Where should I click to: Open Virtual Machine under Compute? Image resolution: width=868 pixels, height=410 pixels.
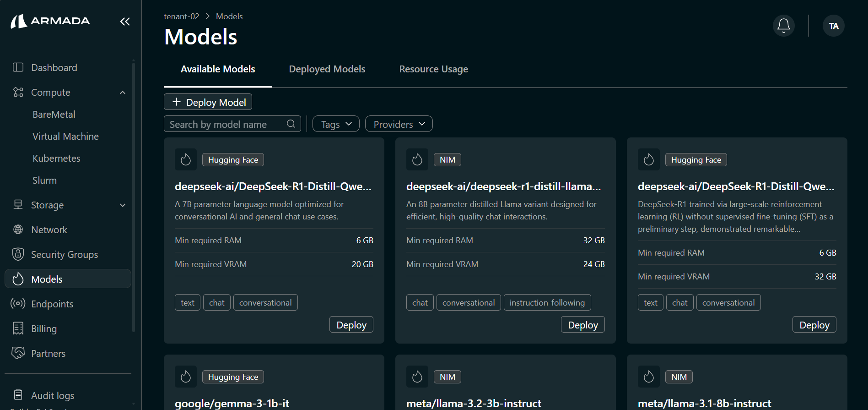tap(65, 137)
